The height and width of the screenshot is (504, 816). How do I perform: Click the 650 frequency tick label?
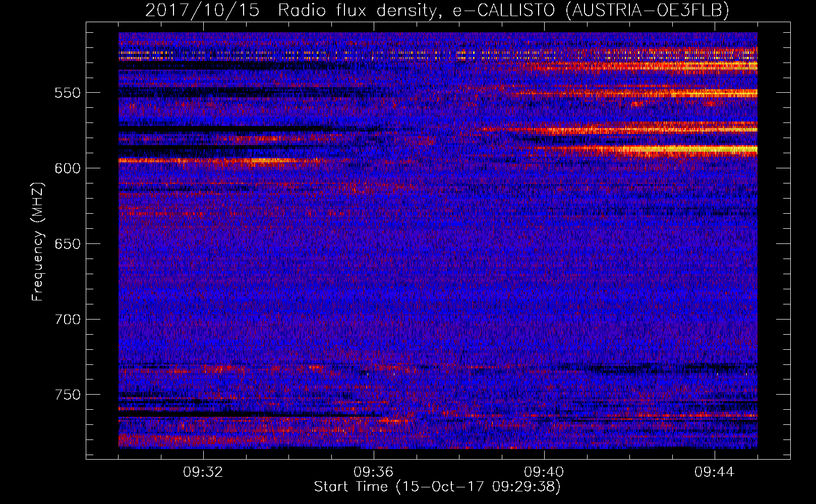pyautogui.click(x=68, y=244)
